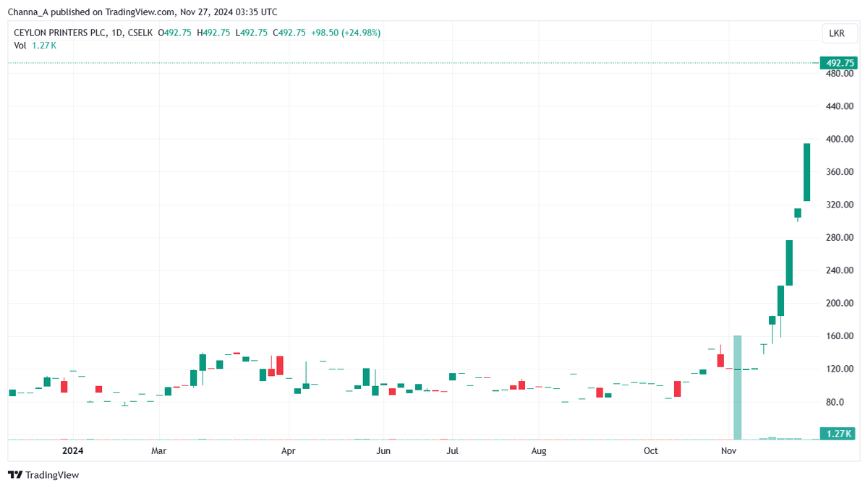Click the tallest green candle near 400
The height and width of the screenshot is (488, 868).
click(807, 172)
